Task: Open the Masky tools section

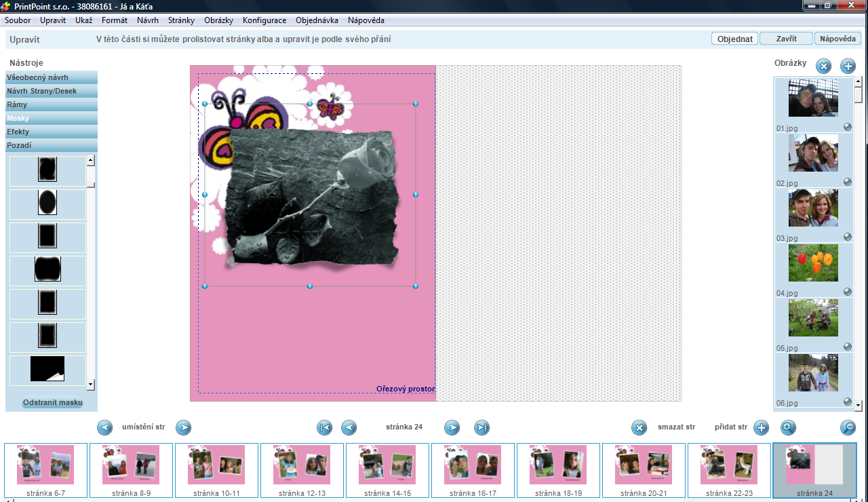Action: point(52,118)
